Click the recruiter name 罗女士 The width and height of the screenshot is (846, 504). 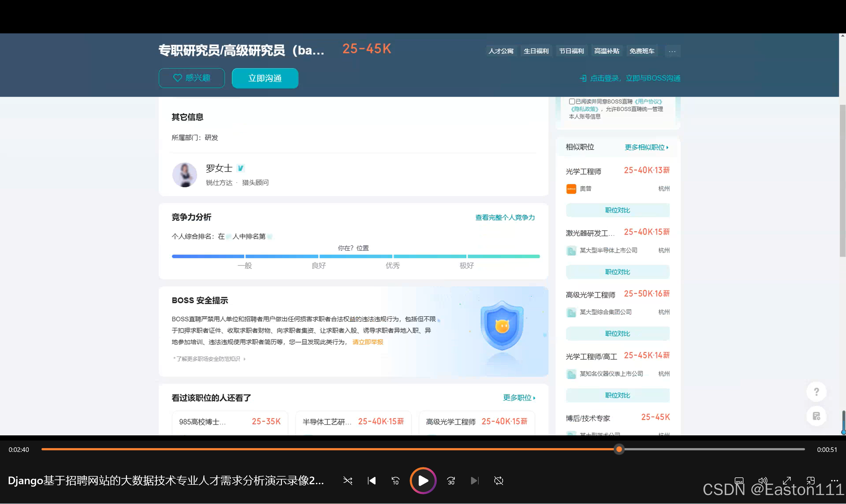(219, 168)
